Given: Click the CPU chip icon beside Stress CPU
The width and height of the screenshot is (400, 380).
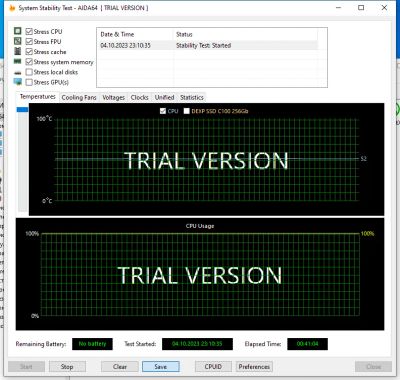Looking at the screenshot, I should (x=18, y=31).
